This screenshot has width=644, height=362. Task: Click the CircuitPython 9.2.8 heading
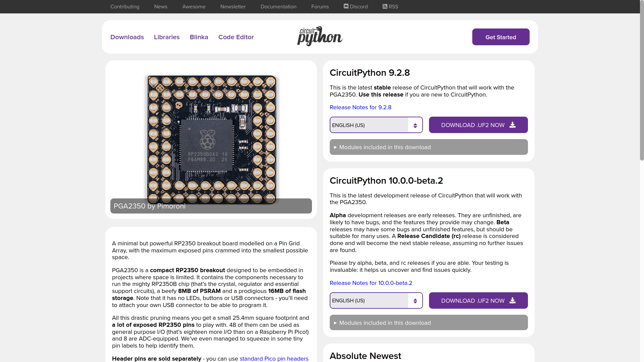(x=370, y=73)
